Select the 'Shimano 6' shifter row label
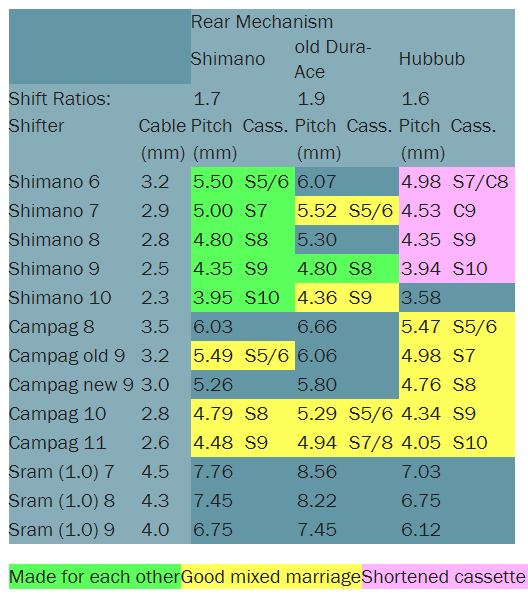The width and height of the screenshot is (528, 601). coord(54,182)
